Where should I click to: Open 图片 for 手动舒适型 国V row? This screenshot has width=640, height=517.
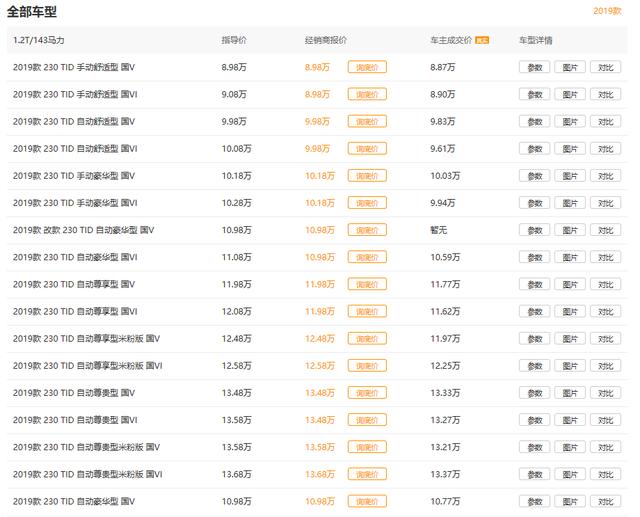coord(570,67)
